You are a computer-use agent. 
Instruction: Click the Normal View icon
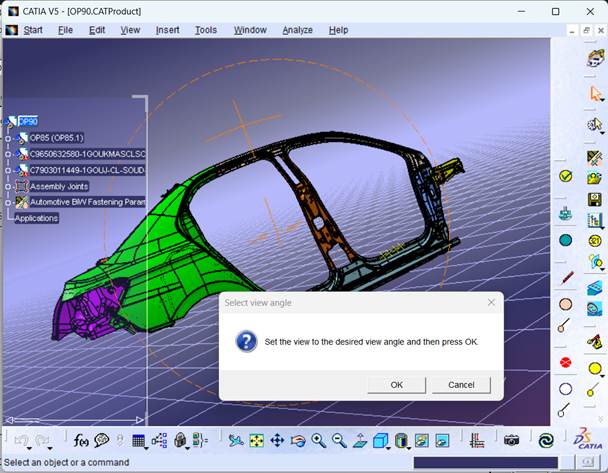pyautogui.click(x=360, y=441)
